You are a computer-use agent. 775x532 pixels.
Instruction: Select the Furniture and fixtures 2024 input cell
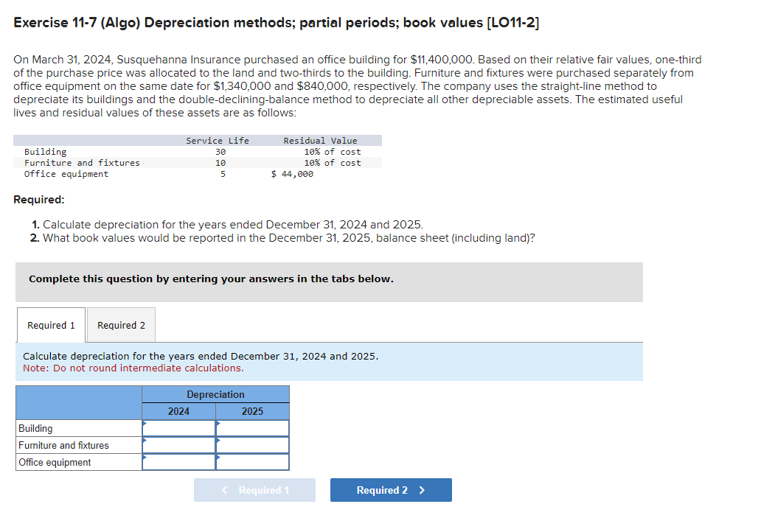tap(179, 445)
